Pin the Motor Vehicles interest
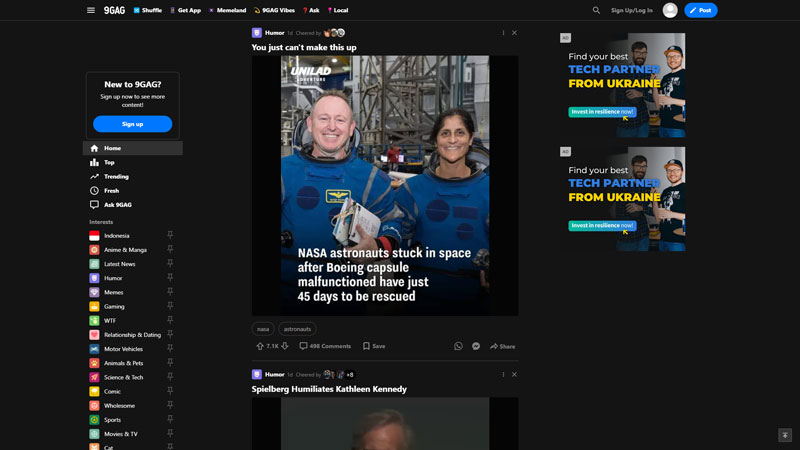 (170, 348)
